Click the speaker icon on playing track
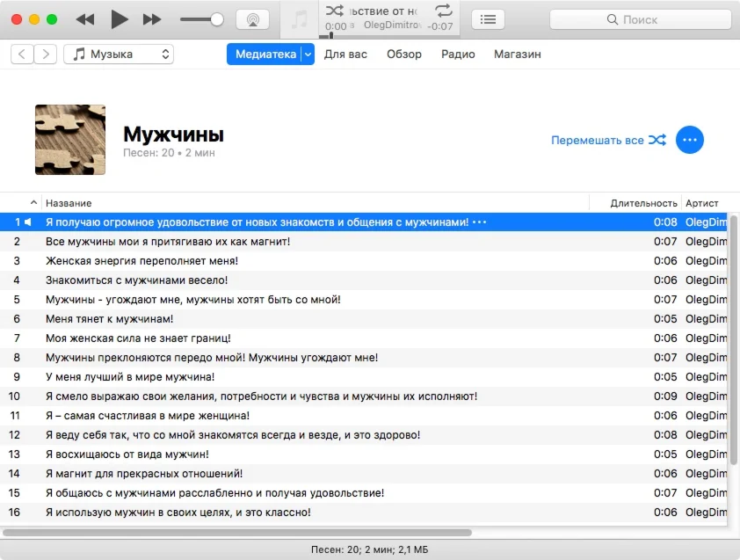The image size is (740, 560). (x=28, y=222)
